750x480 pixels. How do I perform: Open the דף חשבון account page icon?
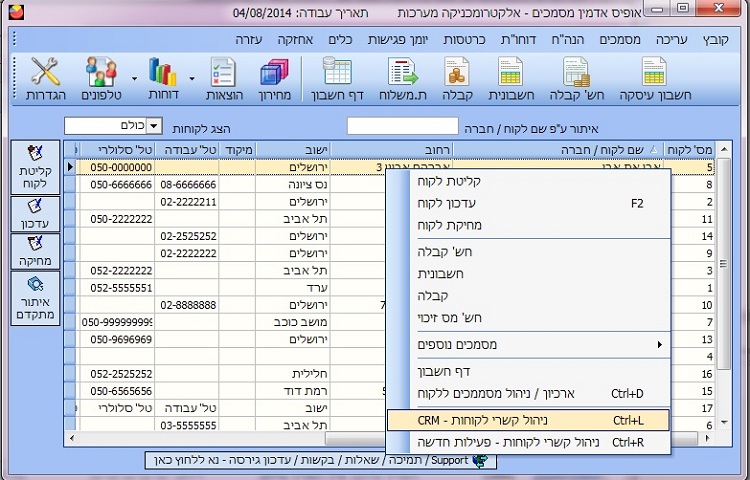point(337,78)
